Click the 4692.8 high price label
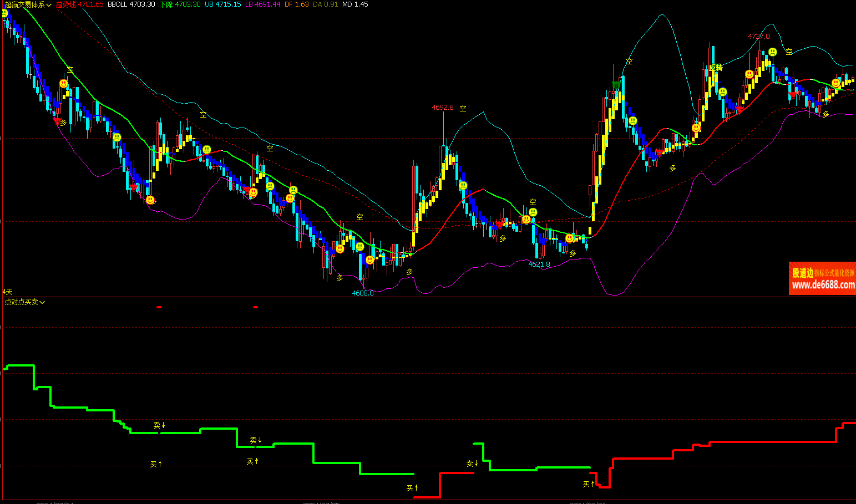The image size is (856, 504). point(443,108)
